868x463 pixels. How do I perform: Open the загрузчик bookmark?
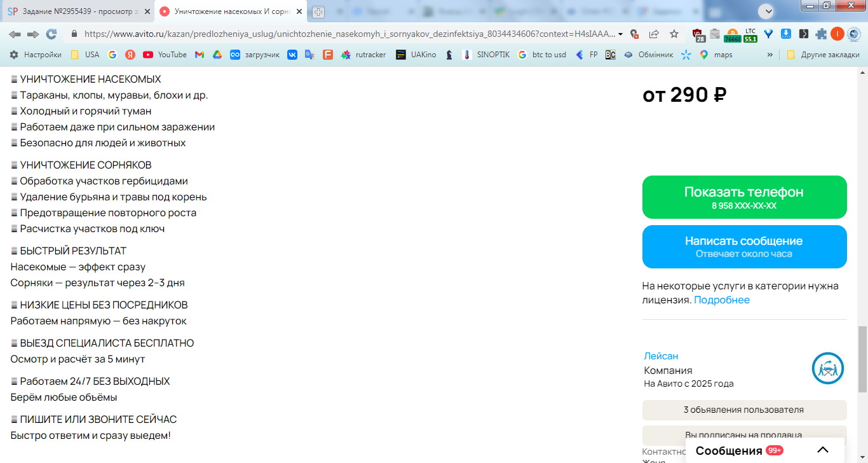click(255, 55)
